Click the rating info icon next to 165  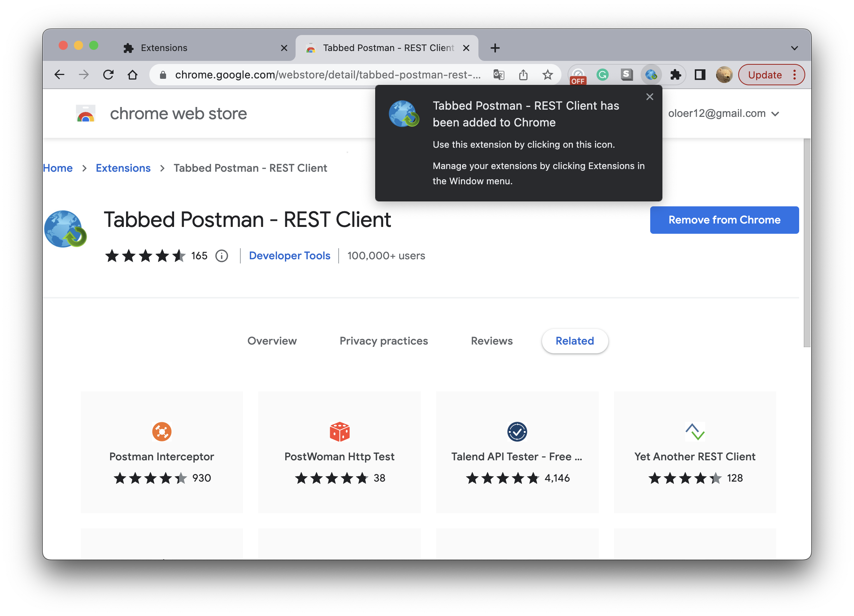tap(222, 256)
